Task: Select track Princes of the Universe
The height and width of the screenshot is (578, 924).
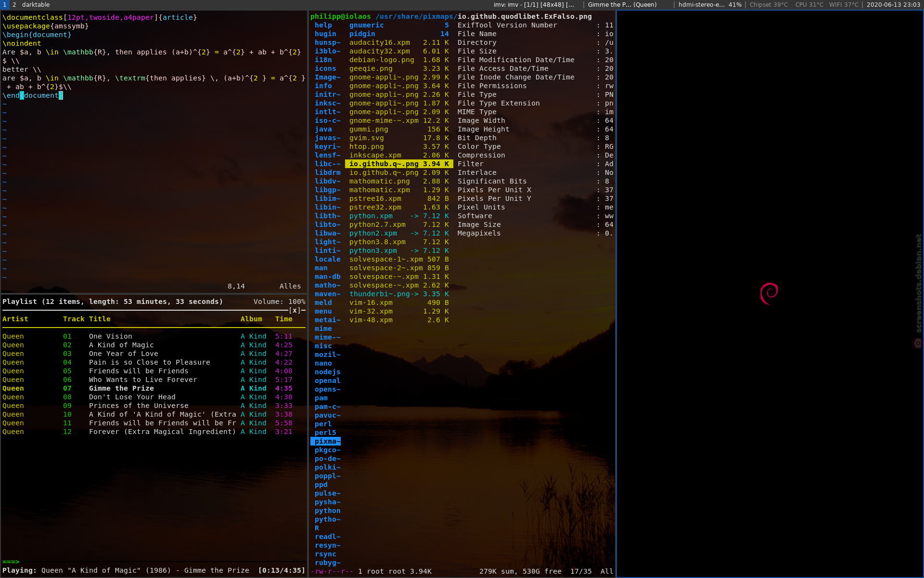Action: click(154, 406)
